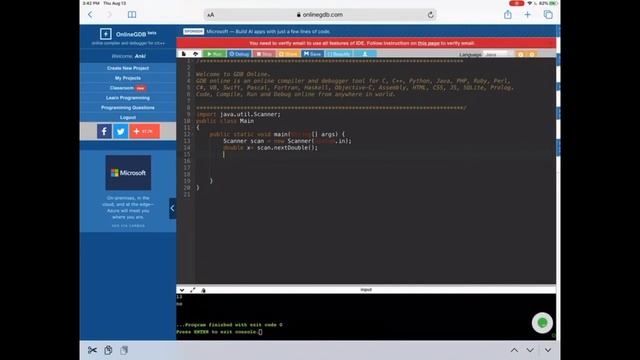Open the reader aA text size menu

click(x=211, y=15)
